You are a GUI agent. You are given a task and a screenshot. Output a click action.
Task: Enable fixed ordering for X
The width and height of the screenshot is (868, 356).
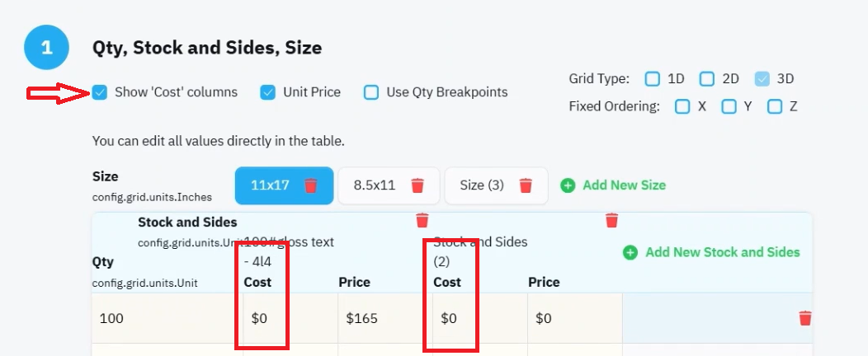(x=682, y=106)
